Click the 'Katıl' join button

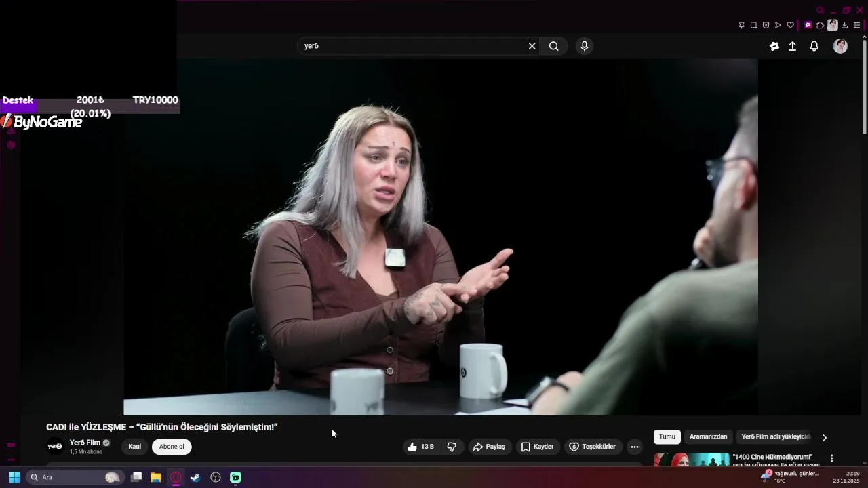[x=135, y=447]
